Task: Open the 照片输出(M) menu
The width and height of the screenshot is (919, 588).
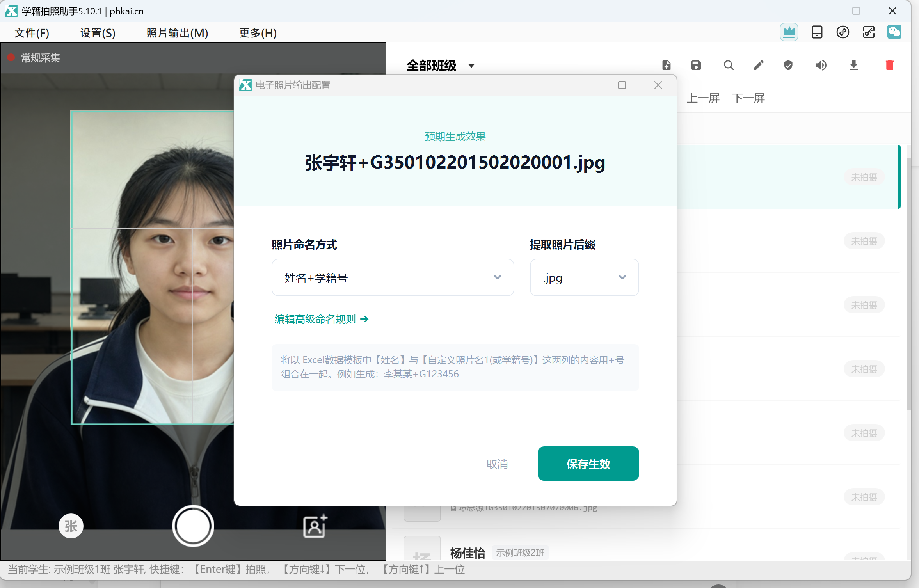Action: [x=177, y=33]
